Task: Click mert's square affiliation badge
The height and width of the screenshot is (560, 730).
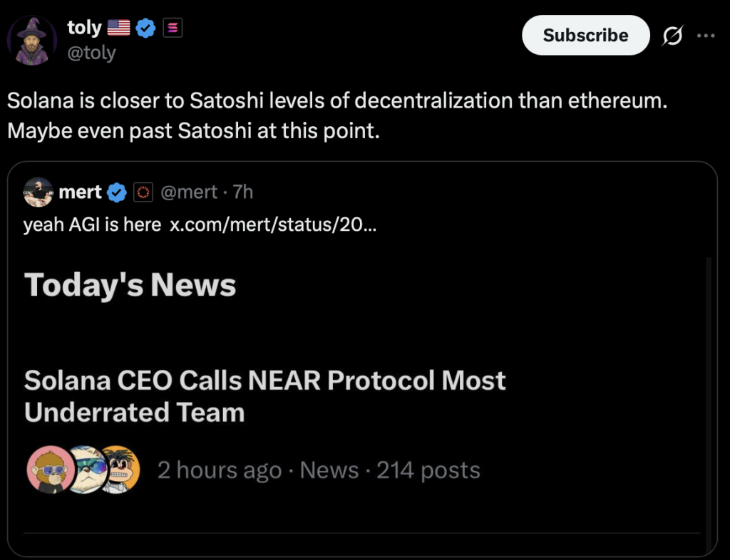Action: (143, 192)
